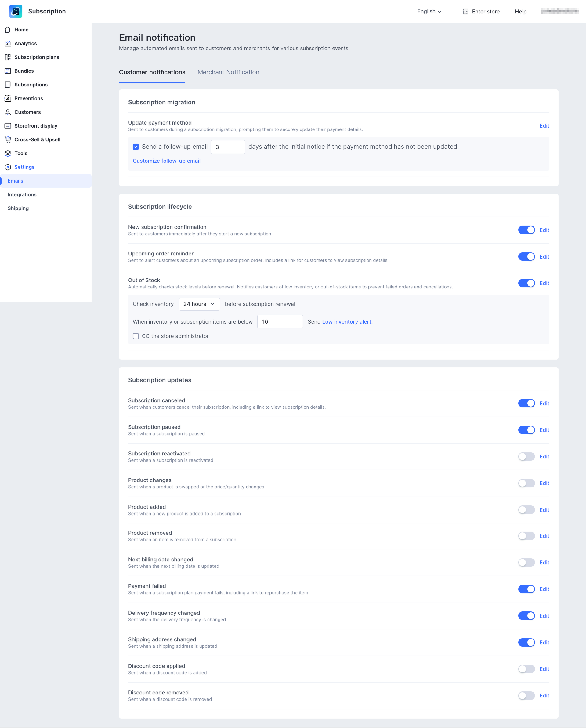This screenshot has height=728, width=586.
Task: Open the 24 hours inventory check dropdown
Action: (199, 304)
